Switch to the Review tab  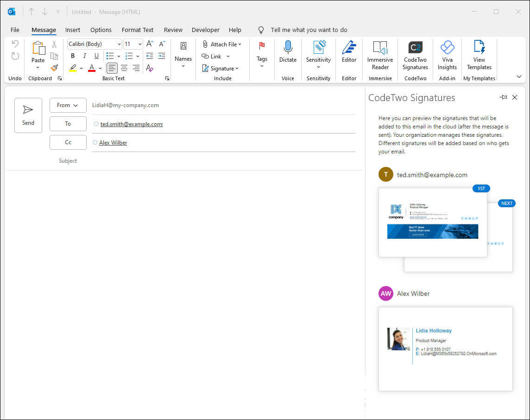173,30
